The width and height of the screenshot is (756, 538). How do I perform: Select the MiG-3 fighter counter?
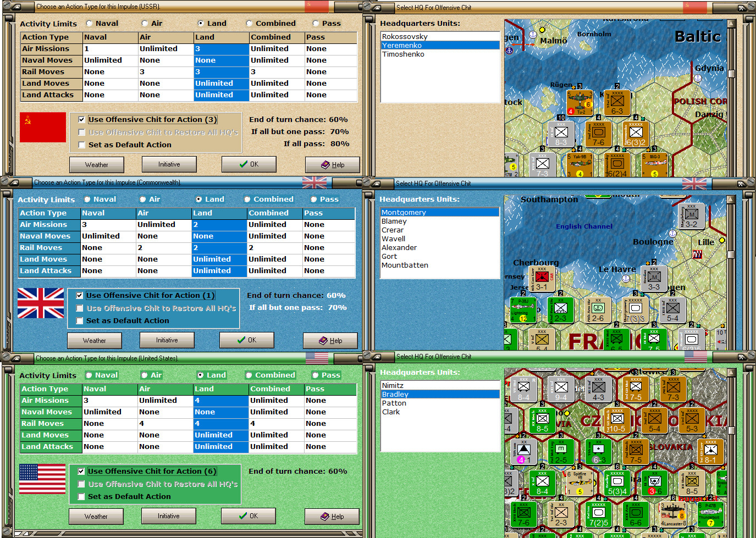(x=654, y=164)
